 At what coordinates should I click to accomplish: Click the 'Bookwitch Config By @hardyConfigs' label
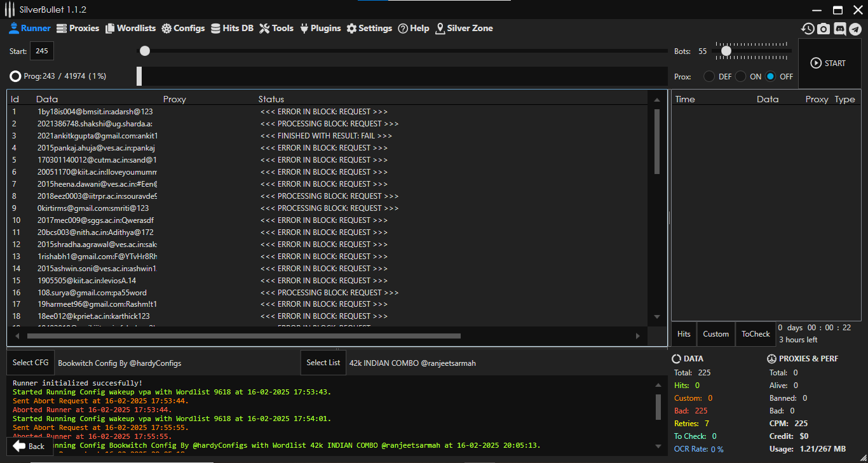[119, 363]
